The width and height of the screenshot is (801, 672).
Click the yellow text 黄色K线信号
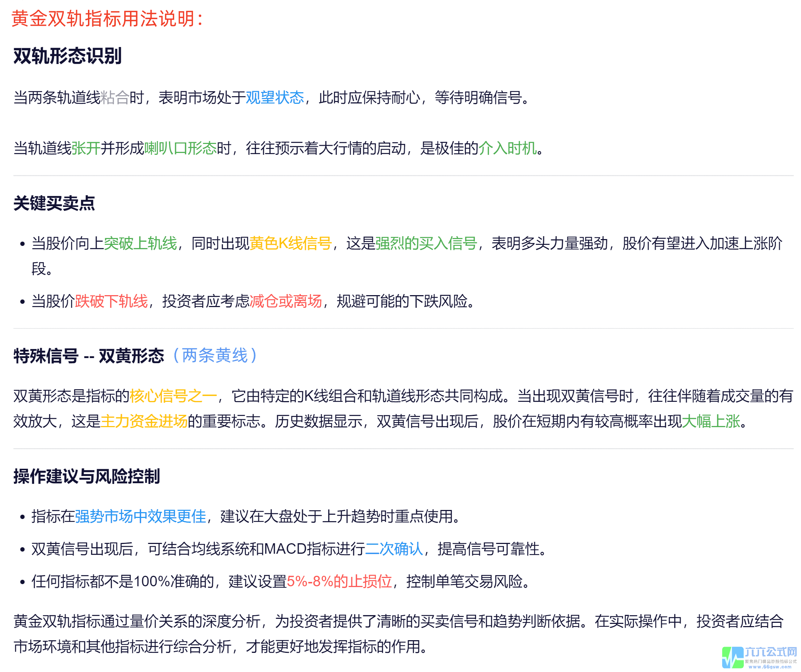click(291, 243)
